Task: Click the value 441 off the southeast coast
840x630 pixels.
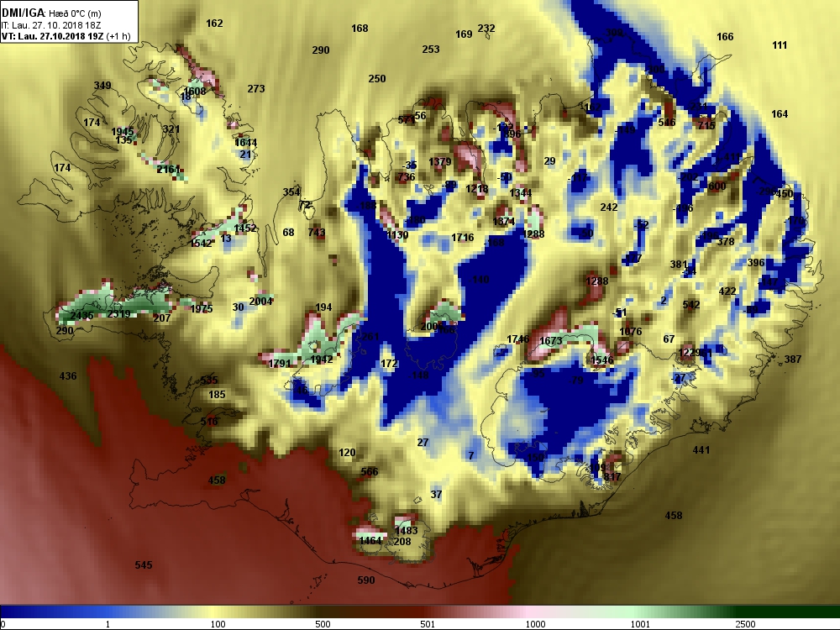Action: [701, 450]
